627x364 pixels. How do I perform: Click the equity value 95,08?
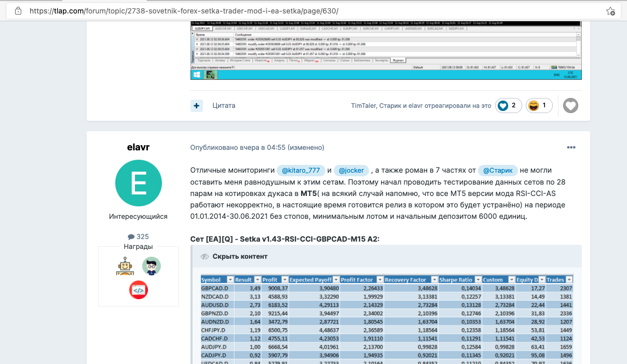[x=538, y=355]
